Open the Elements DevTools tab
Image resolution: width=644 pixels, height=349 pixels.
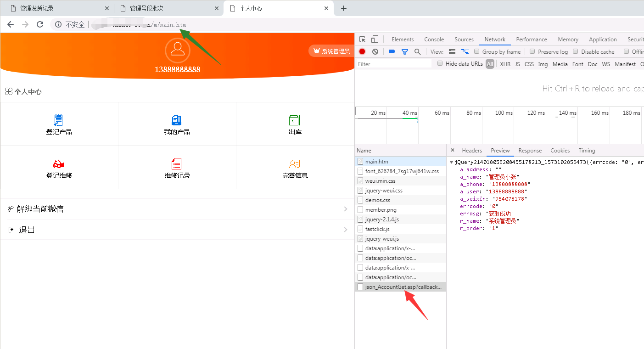(403, 39)
